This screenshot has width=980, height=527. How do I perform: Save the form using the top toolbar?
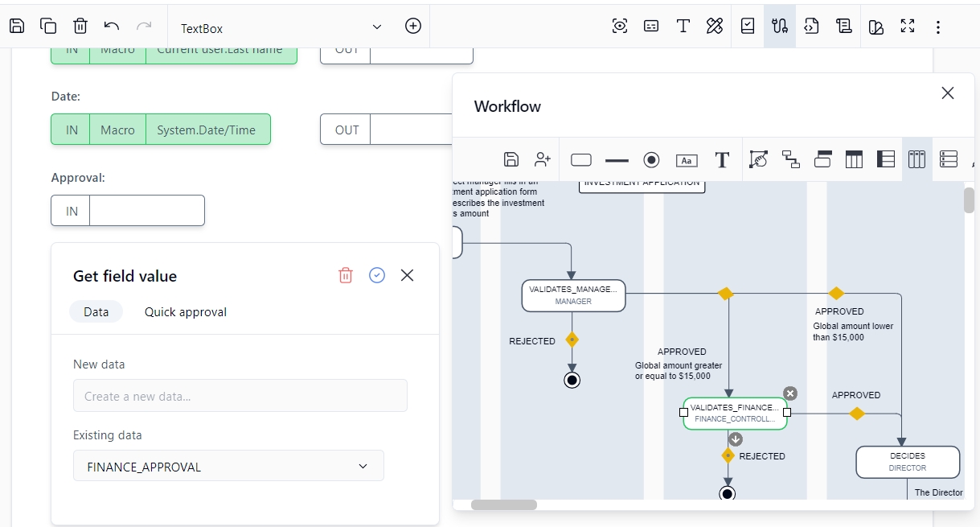(x=17, y=26)
